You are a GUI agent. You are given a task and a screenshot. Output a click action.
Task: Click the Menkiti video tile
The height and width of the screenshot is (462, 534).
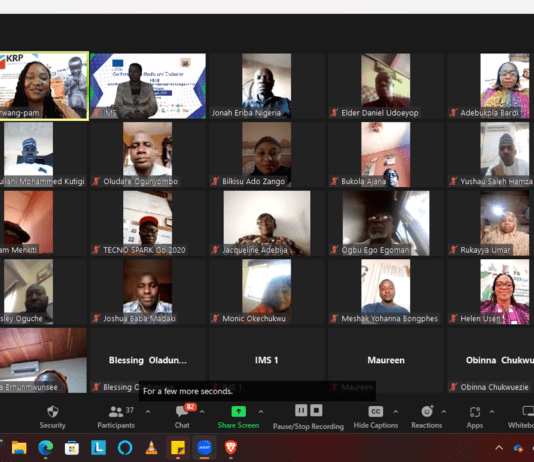pos(43,223)
